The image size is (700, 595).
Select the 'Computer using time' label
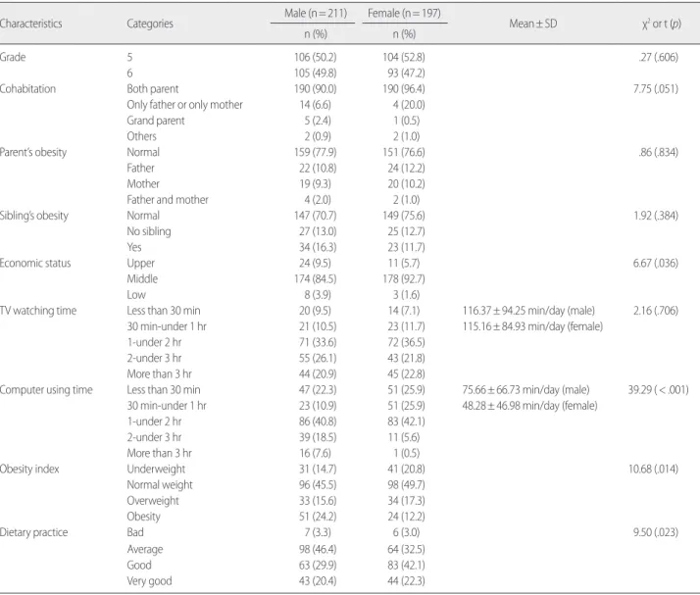pos(46,390)
